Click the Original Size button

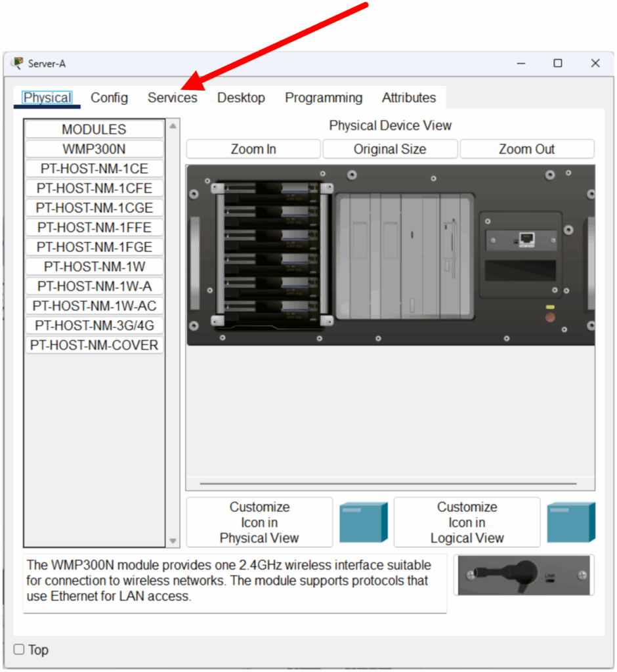(390, 149)
